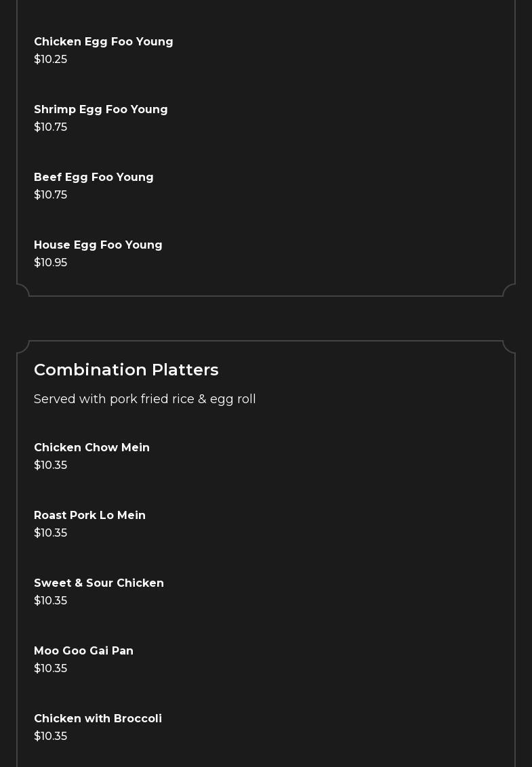532x767 pixels.
Task: Open the Moo Goo Gai Pan platter
Action: (83, 651)
